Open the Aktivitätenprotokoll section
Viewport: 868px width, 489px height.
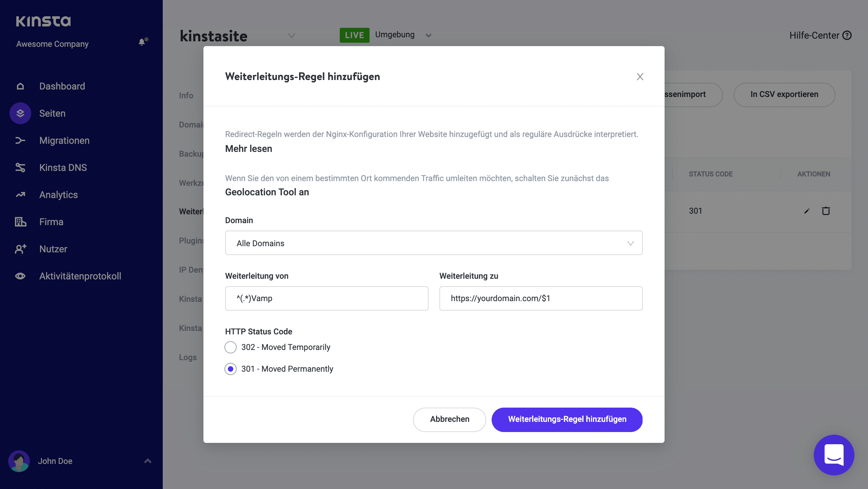(80, 276)
